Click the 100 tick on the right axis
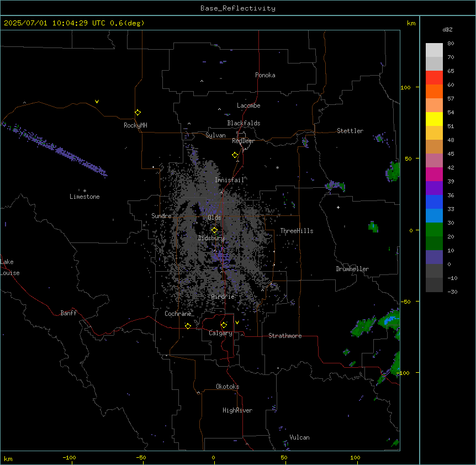476x465 pixels. tap(405, 87)
